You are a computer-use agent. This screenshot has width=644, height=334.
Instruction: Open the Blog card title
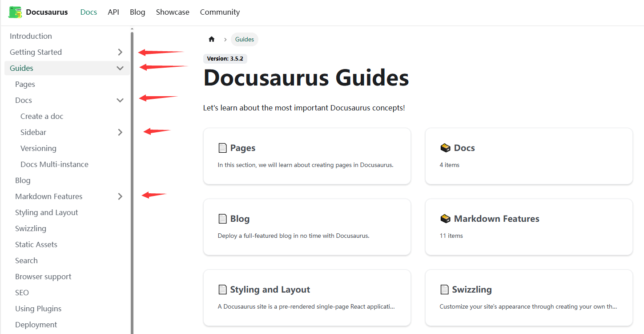pyautogui.click(x=240, y=219)
